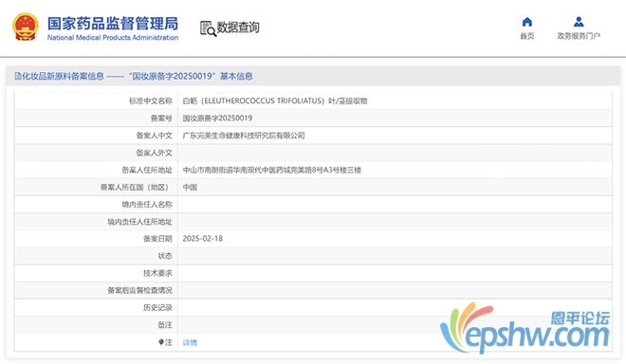Screen dimensions: 626x364
Task: Open the 首页 home icon
Action: [x=527, y=22]
